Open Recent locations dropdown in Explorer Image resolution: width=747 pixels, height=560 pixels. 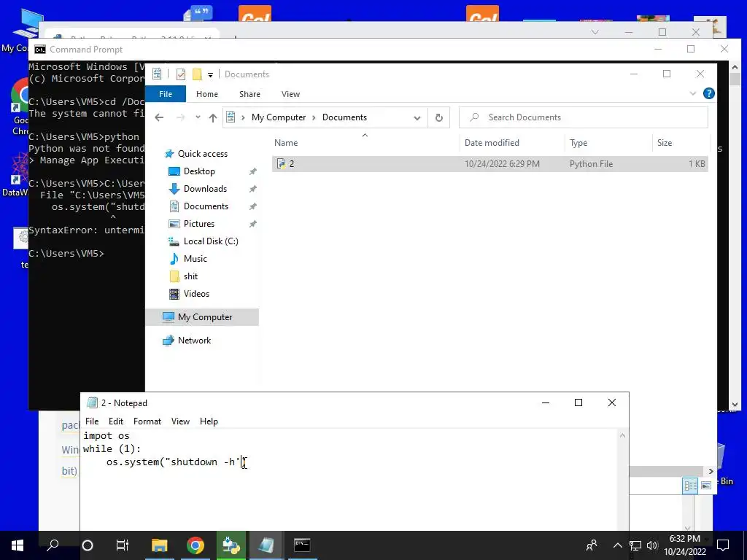[x=198, y=117]
